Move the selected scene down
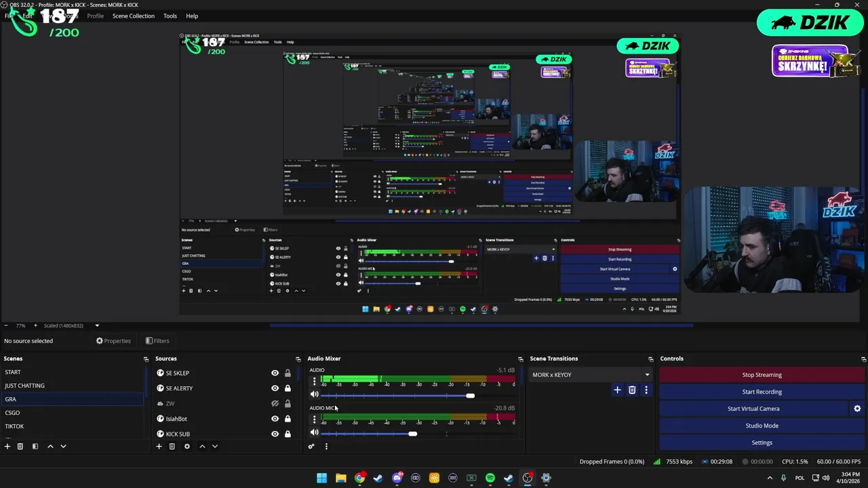 [x=63, y=446]
